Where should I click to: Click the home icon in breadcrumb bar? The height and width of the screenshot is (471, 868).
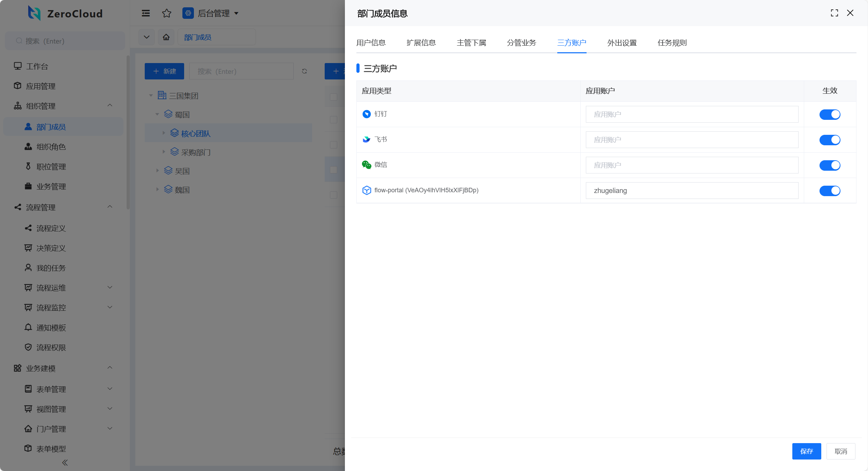pyautogui.click(x=166, y=37)
